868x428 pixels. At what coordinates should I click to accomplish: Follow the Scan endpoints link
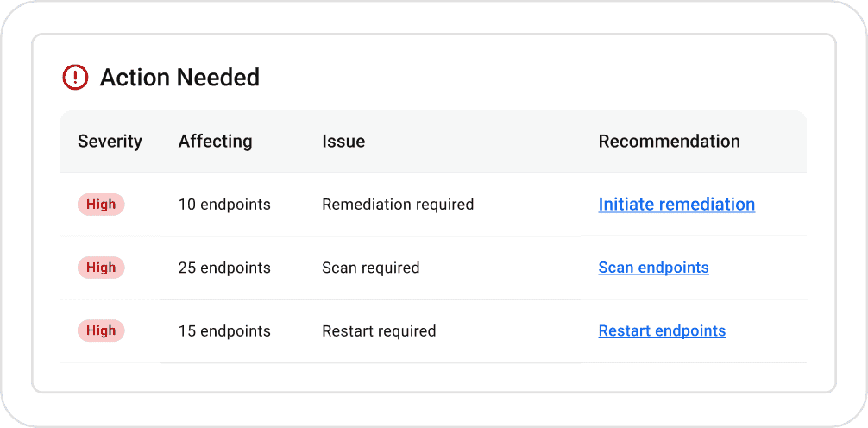(x=653, y=267)
